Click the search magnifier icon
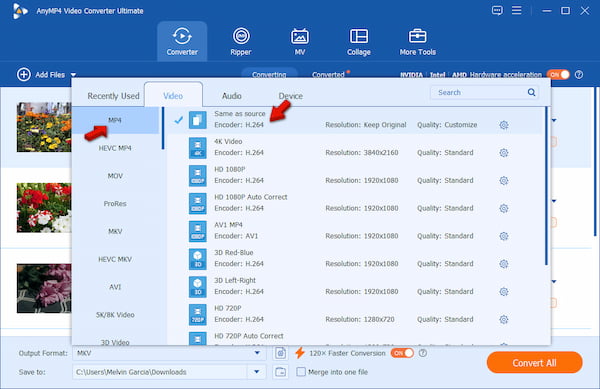Viewport: 600px width, 389px height. point(531,92)
